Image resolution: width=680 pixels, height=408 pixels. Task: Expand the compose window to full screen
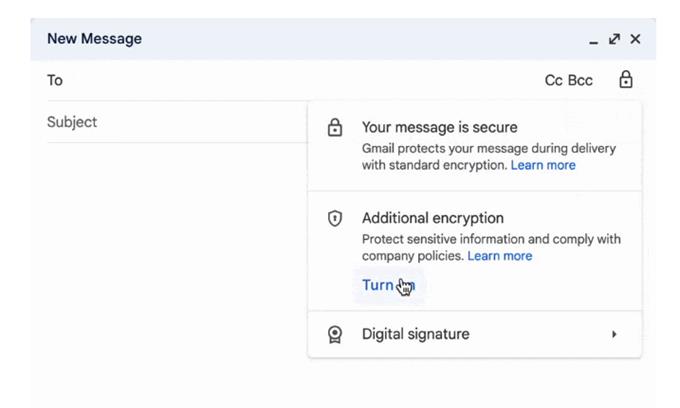click(x=614, y=39)
